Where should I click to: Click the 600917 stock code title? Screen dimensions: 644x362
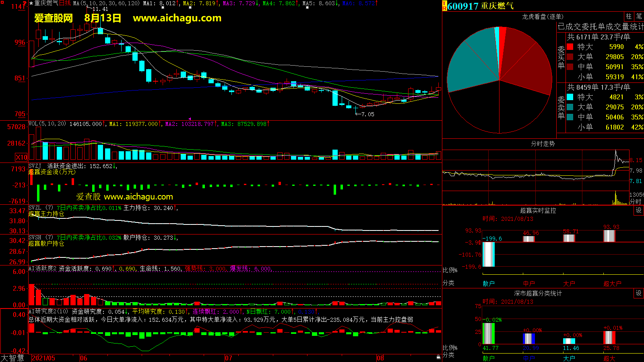click(463, 6)
